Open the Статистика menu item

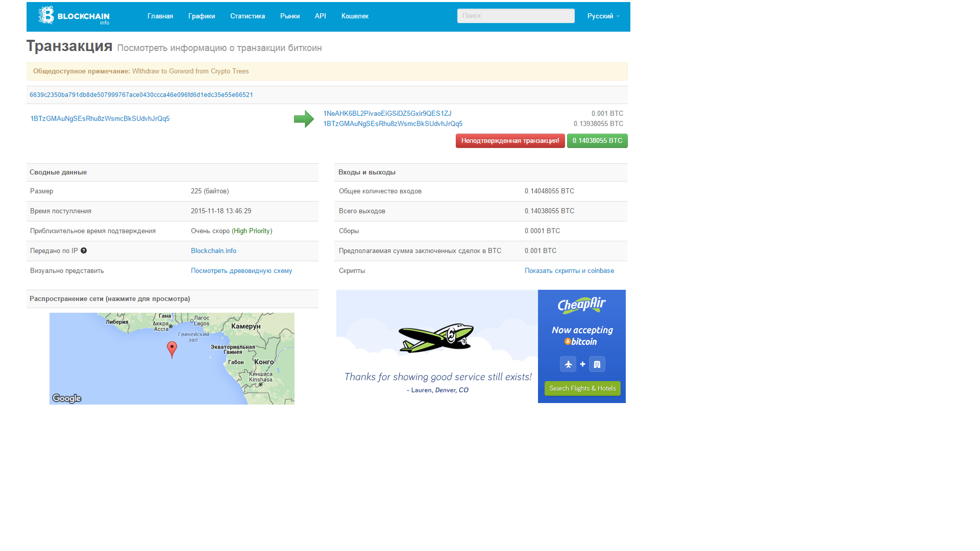click(248, 16)
